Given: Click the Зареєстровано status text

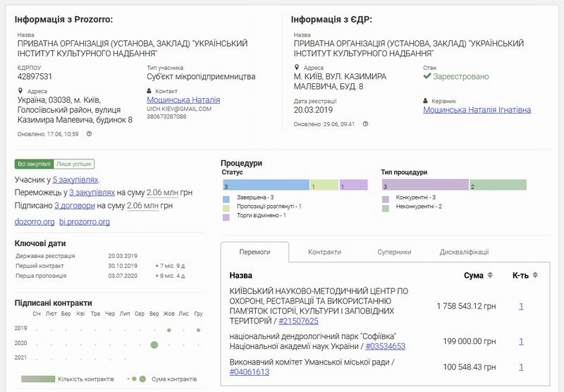Looking at the screenshot, I should tap(461, 77).
